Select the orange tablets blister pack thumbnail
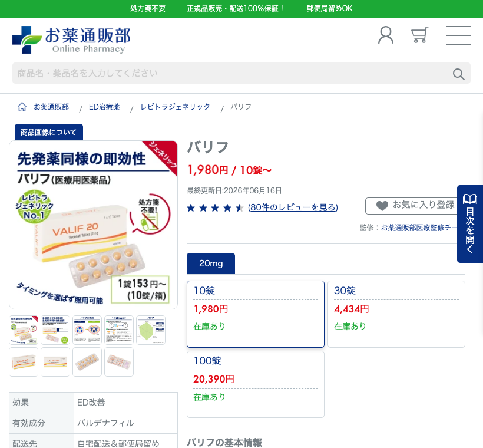The height and width of the screenshot is (448, 483). pyautogui.click(x=87, y=362)
